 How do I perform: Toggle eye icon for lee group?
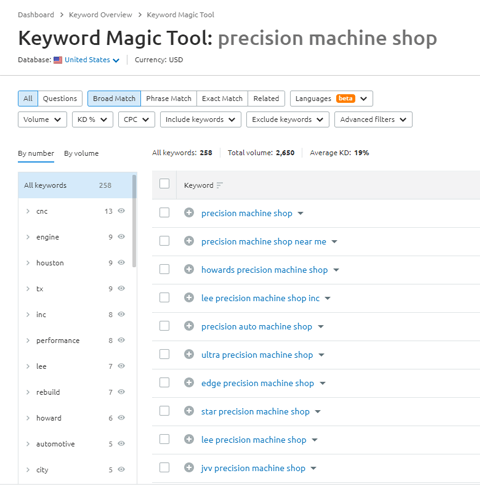[x=121, y=366]
